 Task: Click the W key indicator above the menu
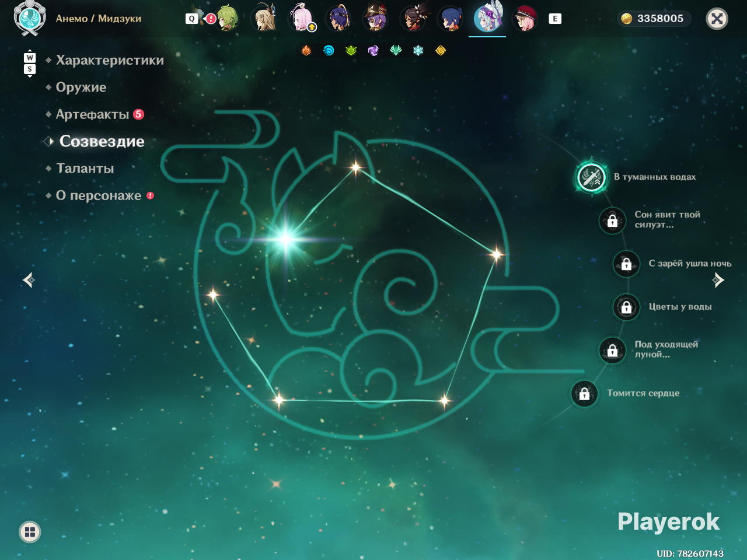[x=30, y=58]
